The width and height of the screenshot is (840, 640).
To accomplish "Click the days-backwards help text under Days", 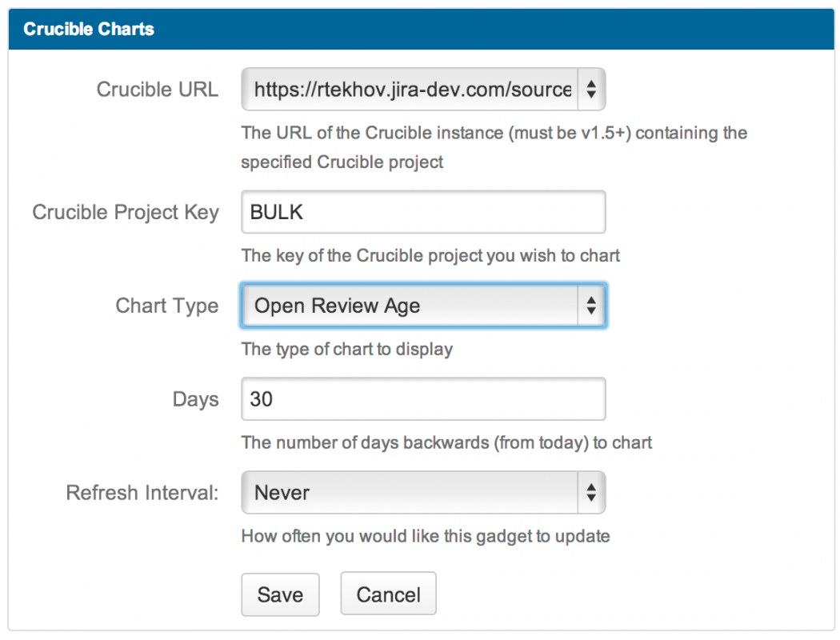I will click(446, 442).
